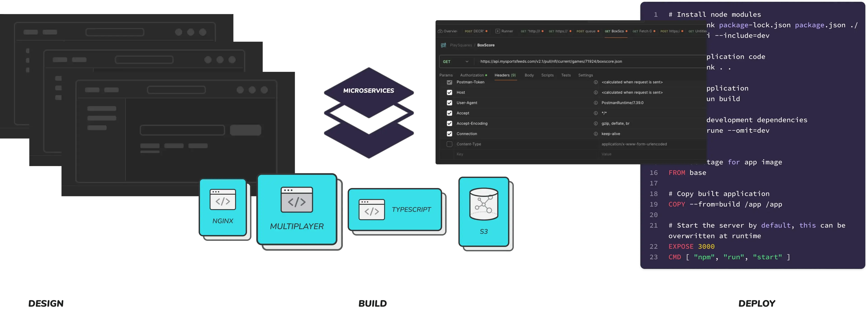Click the FROM base code line
Screen dimensions: 868x310
click(x=687, y=173)
